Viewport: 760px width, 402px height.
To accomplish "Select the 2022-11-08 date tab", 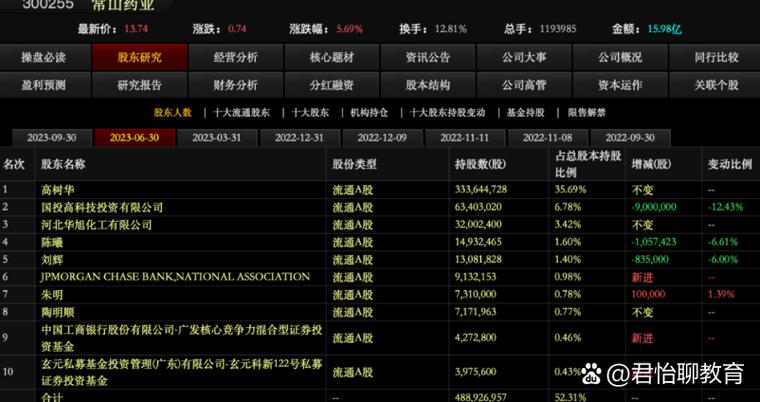I will [x=548, y=138].
